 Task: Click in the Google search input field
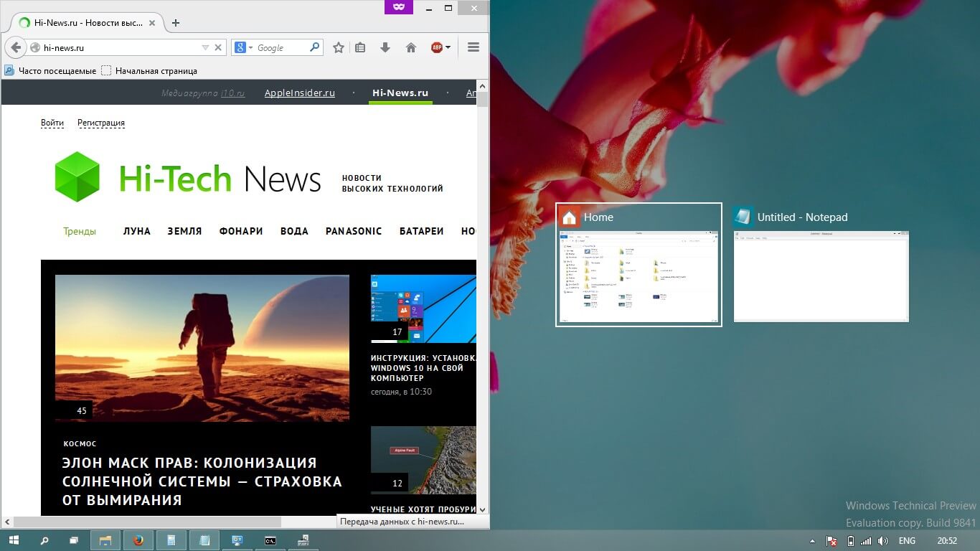click(x=281, y=48)
